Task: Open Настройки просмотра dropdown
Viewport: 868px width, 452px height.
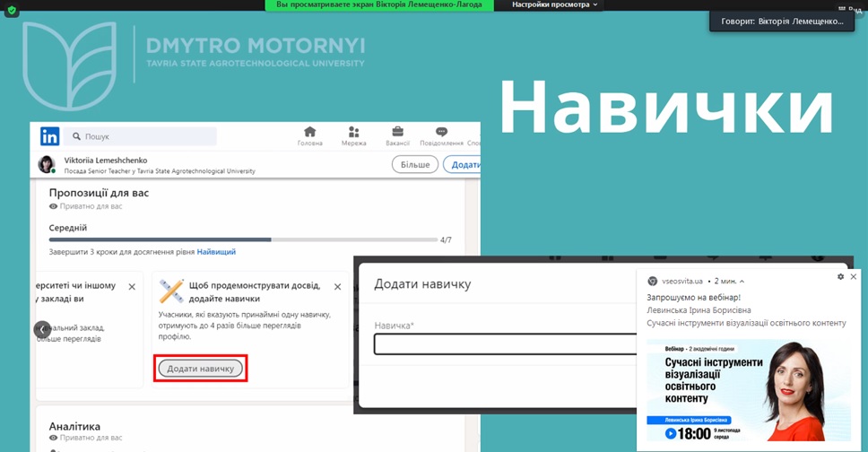Action: (x=554, y=4)
